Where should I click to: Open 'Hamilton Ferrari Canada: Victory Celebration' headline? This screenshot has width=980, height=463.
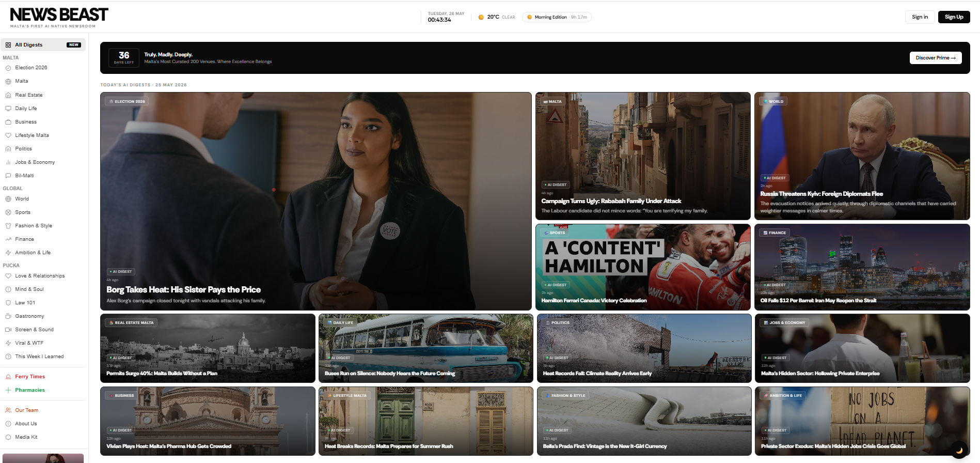[594, 300]
